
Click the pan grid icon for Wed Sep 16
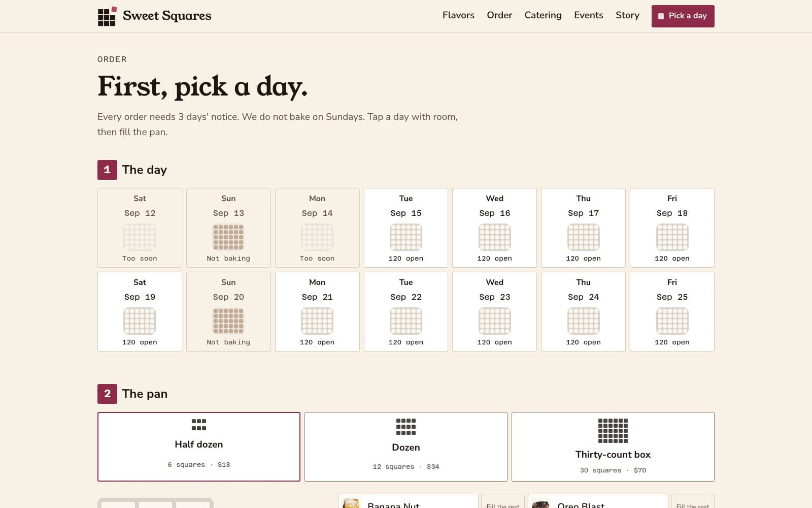tap(494, 237)
